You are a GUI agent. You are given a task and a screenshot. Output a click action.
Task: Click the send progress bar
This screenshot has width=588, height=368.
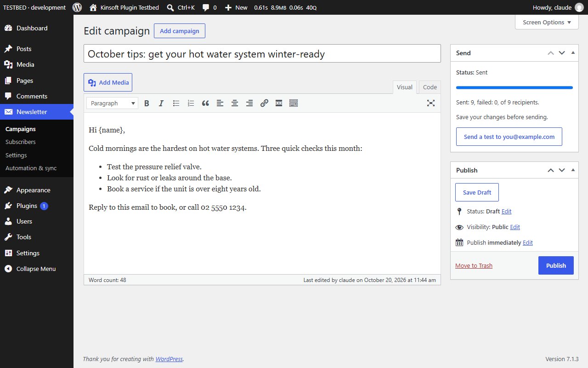(514, 87)
